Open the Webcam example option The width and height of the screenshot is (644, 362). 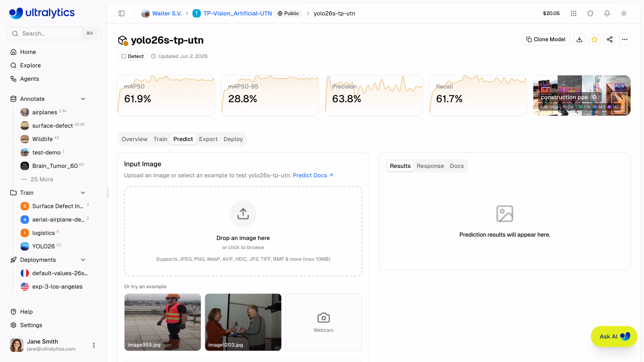pyautogui.click(x=324, y=322)
